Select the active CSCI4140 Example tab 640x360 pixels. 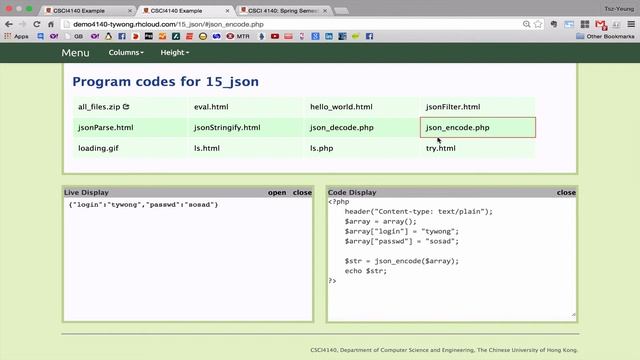pyautogui.click(x=186, y=11)
